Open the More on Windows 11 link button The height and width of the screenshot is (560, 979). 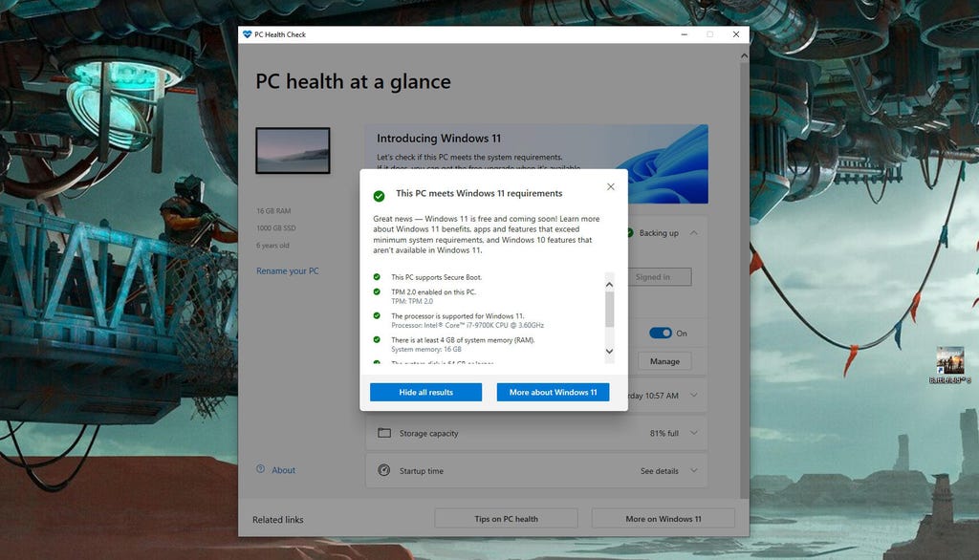(x=664, y=519)
